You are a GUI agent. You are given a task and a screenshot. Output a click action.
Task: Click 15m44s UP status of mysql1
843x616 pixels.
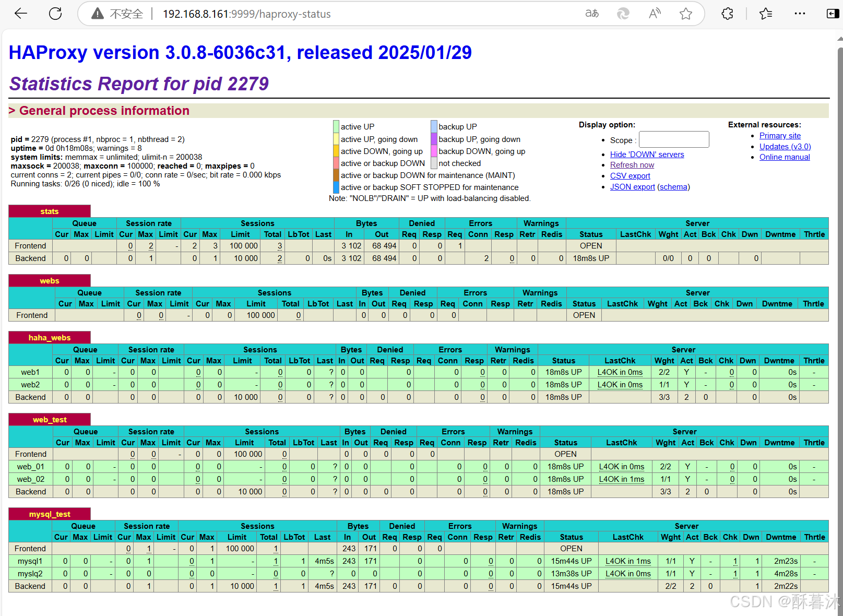coord(572,561)
